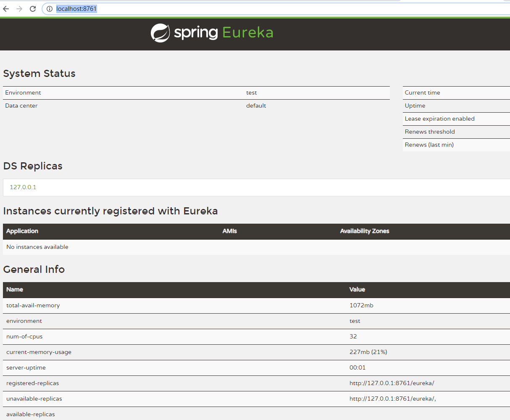
Task: Click the site info icon in address bar
Action: 50,9
